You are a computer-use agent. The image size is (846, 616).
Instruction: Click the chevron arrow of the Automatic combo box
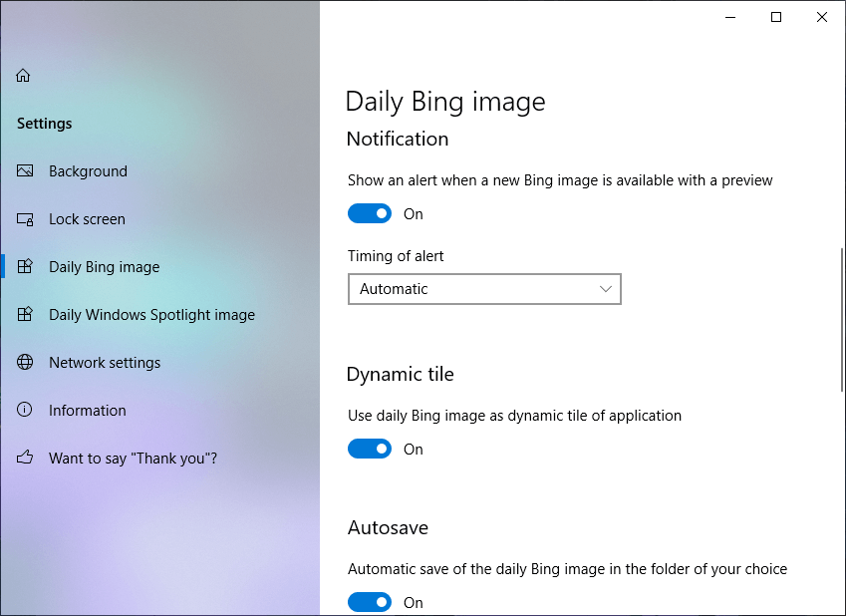[x=606, y=289]
